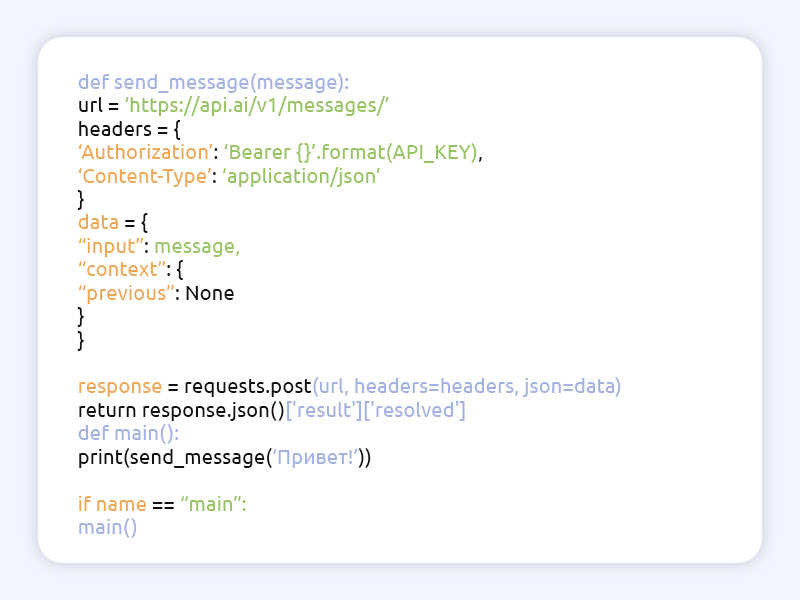Click the 'data = {' line
The image size is (800, 600).
tap(113, 222)
